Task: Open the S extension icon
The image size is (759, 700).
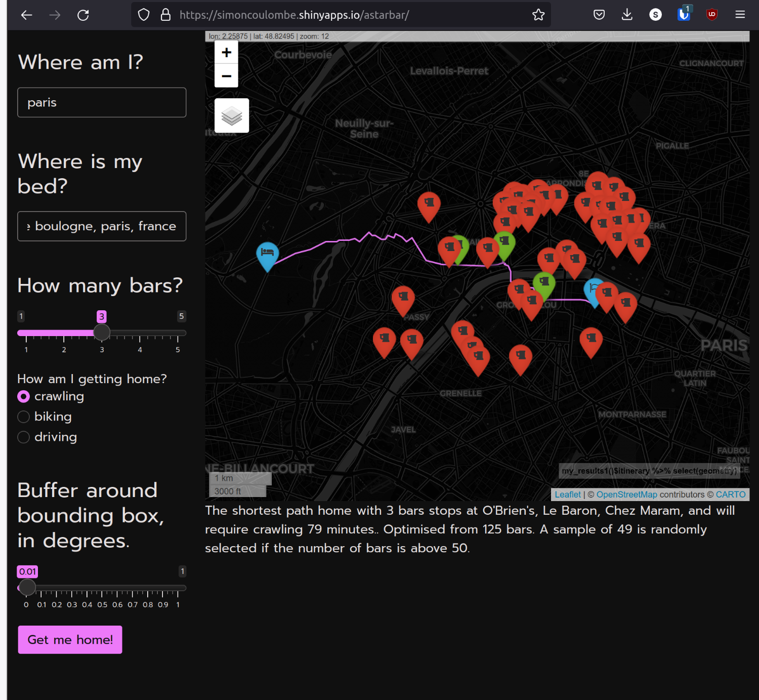Action: pos(655,15)
